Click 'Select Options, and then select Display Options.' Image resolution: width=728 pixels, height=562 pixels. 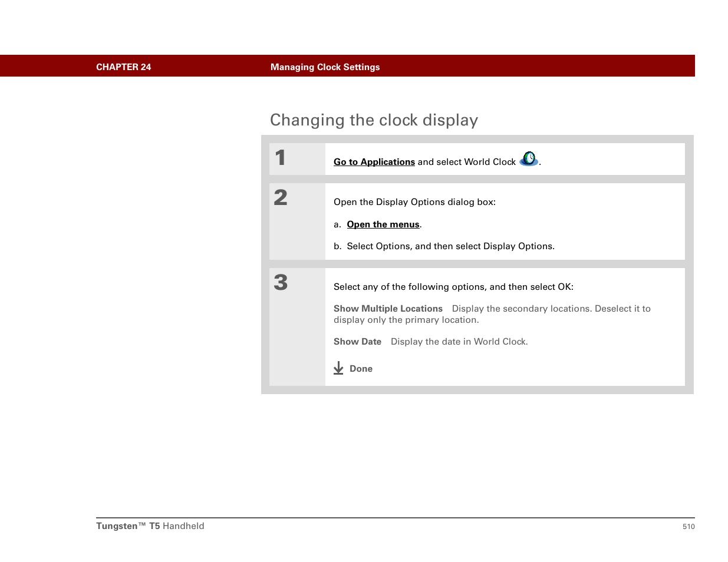click(x=450, y=246)
